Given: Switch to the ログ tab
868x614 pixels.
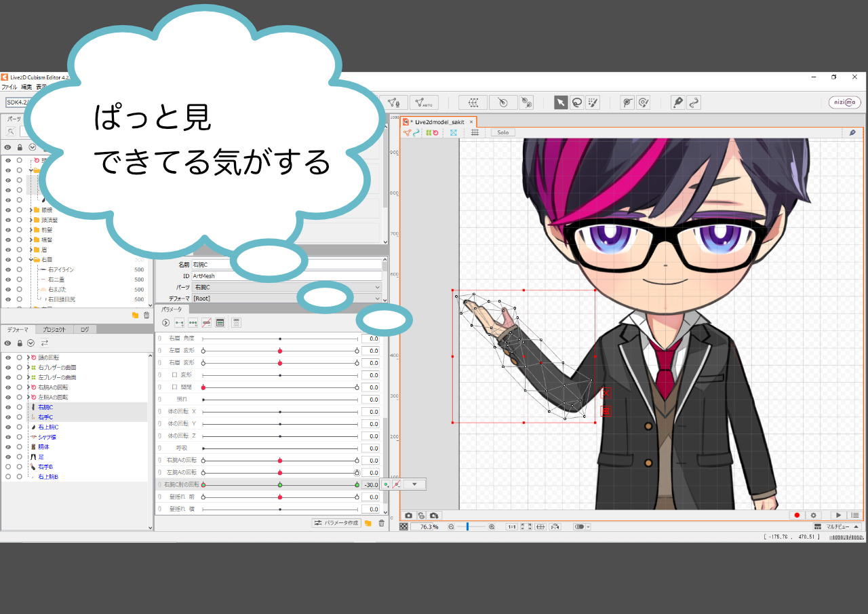Looking at the screenshot, I should 85,329.
